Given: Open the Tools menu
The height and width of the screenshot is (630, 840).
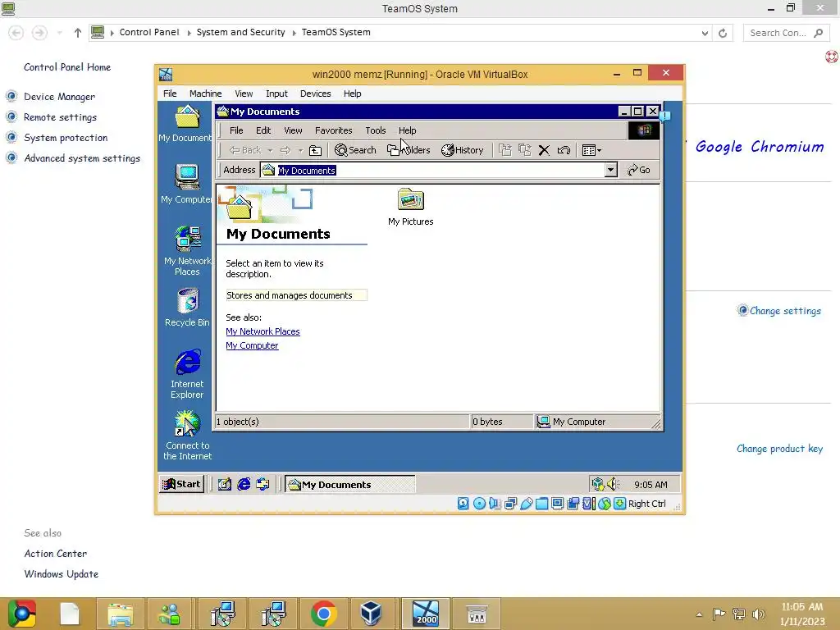Looking at the screenshot, I should coord(376,130).
